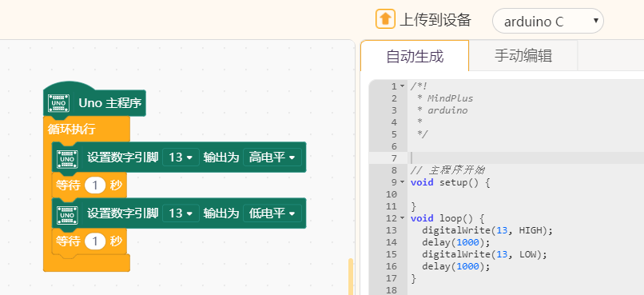Click the 上传到设备 upload to device label
This screenshot has height=295, width=644.
tap(435, 20)
